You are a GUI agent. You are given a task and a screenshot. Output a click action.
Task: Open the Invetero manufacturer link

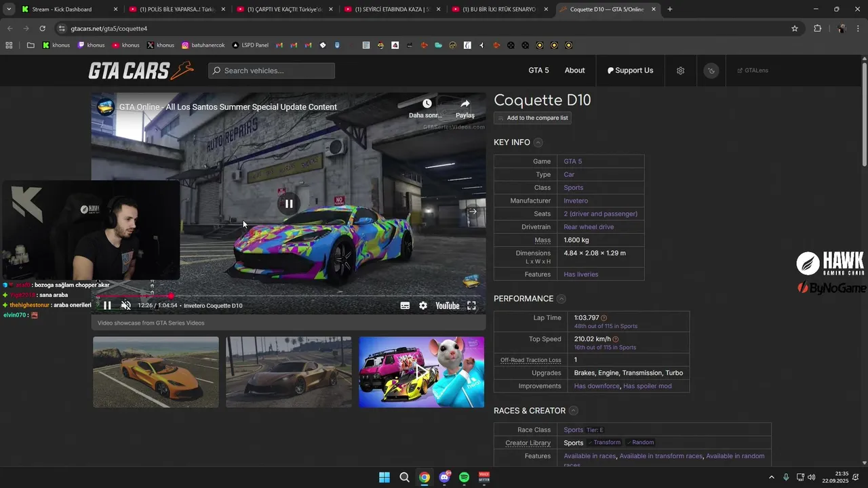coord(576,201)
